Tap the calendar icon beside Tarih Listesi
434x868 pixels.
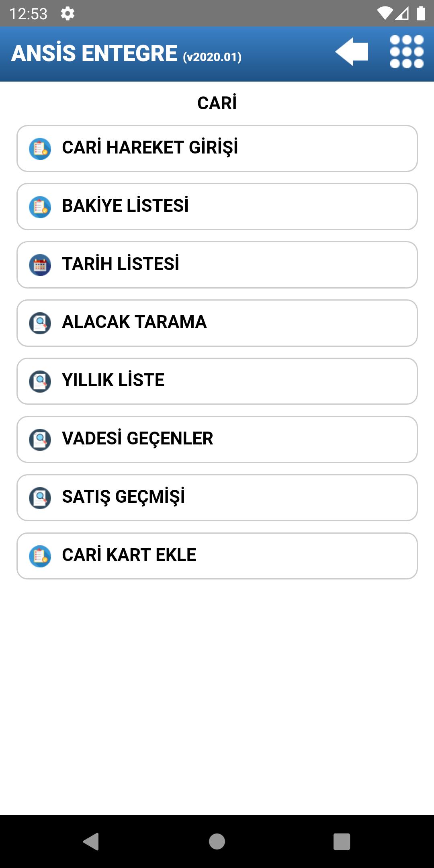(x=40, y=265)
